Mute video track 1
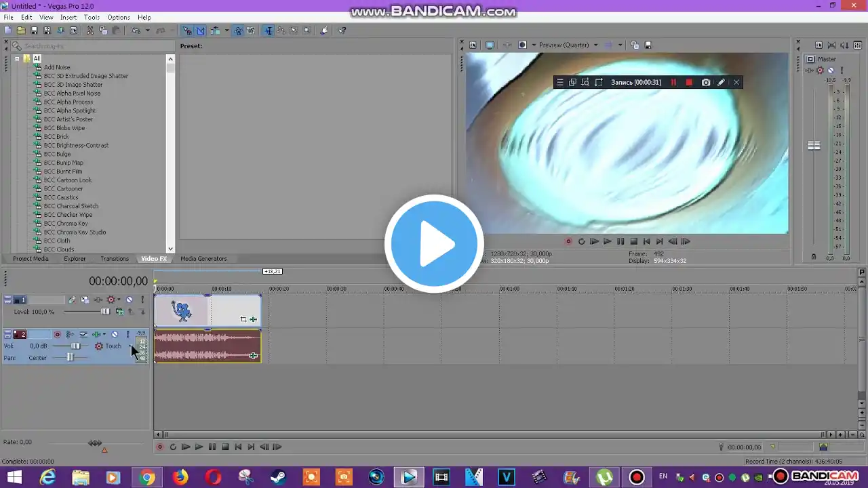 [129, 300]
